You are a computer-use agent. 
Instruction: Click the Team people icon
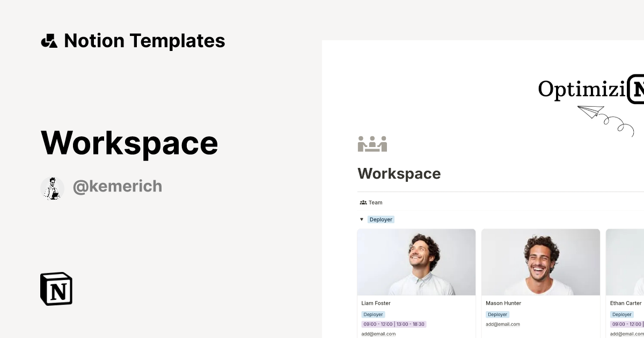363,202
